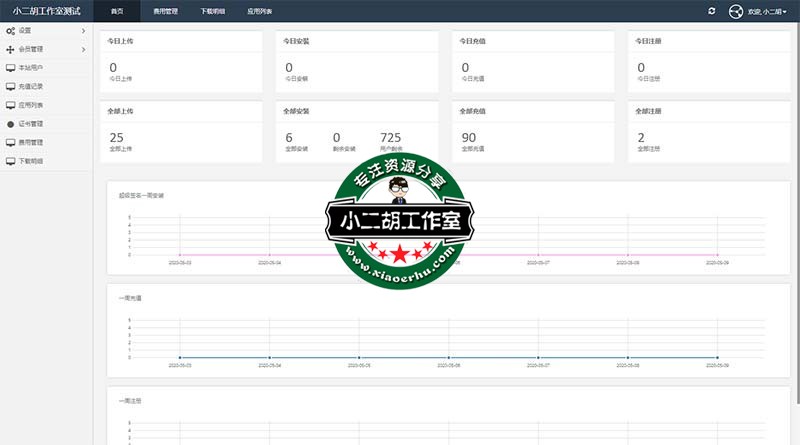
Task: Click the 小二胡工作室测试 site title
Action: [x=46, y=11]
